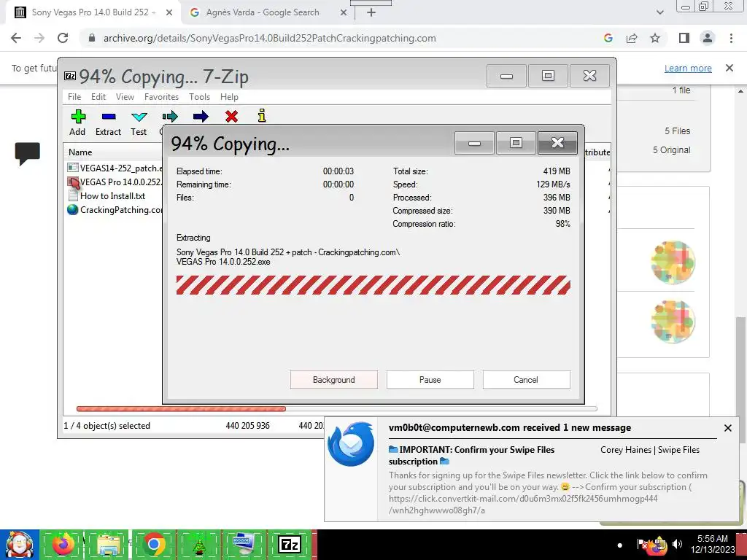Click the taskbar clock showing 5:56 AM

point(713,544)
